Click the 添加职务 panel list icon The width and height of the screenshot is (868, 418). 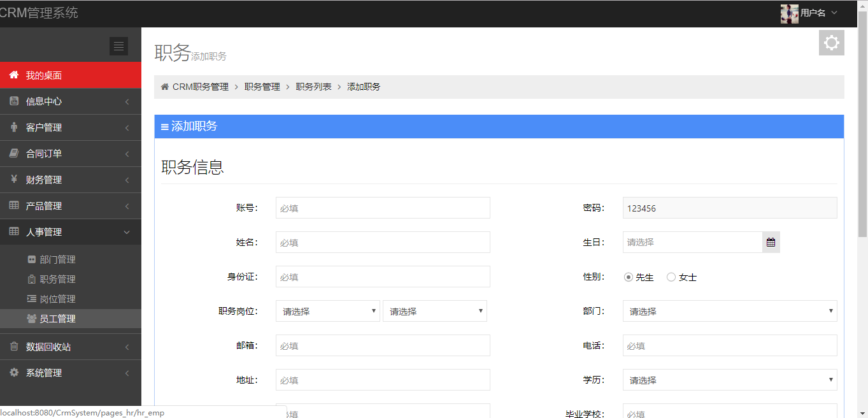(165, 127)
